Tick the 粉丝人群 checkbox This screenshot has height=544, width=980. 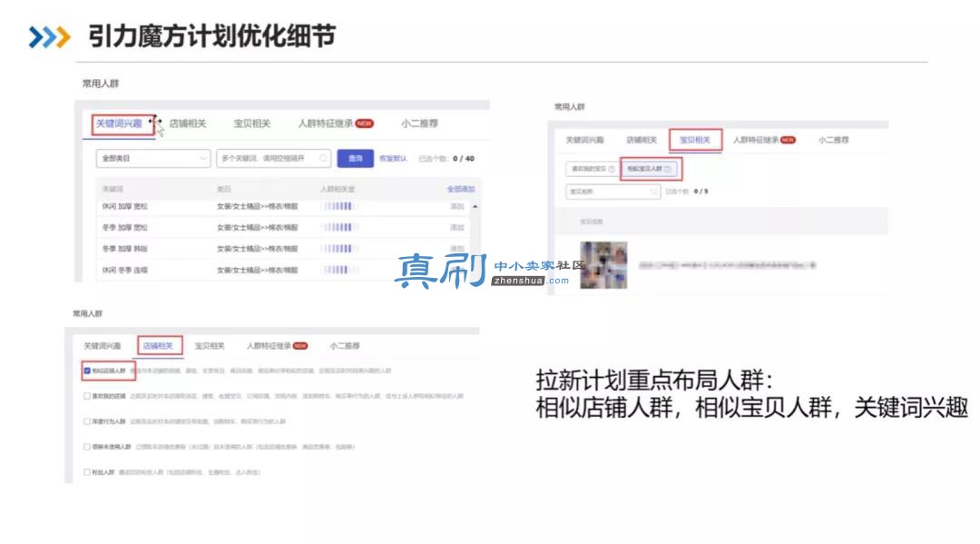(x=87, y=472)
